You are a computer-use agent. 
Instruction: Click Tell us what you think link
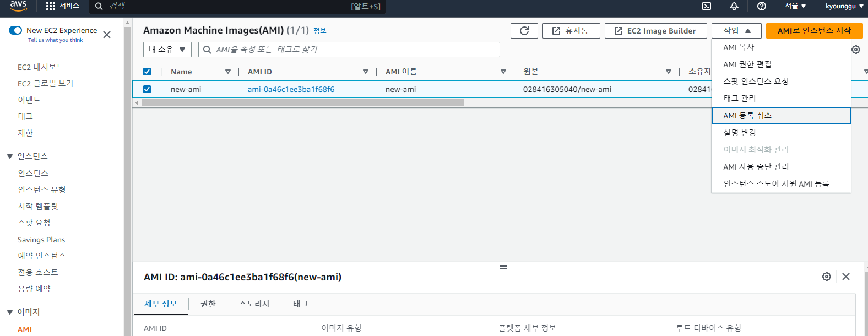click(x=55, y=40)
